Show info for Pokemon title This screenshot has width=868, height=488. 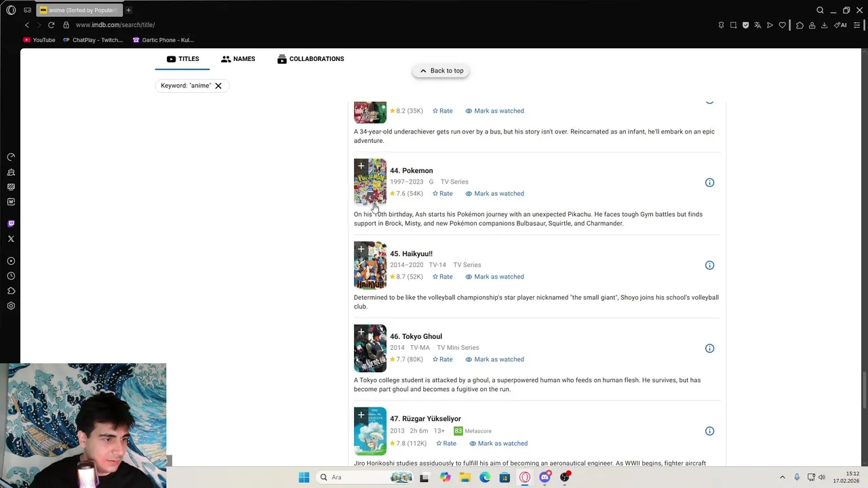click(709, 182)
